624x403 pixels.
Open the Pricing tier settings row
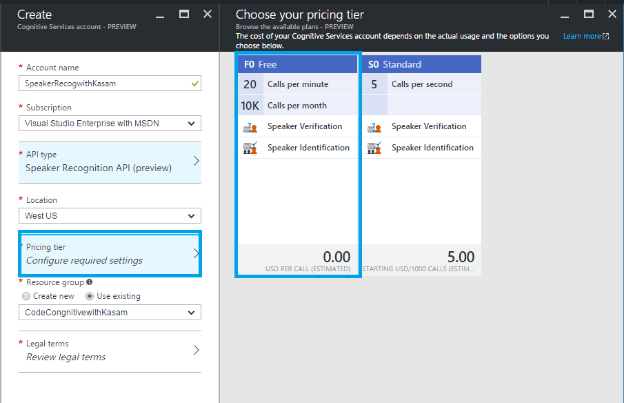click(110, 253)
